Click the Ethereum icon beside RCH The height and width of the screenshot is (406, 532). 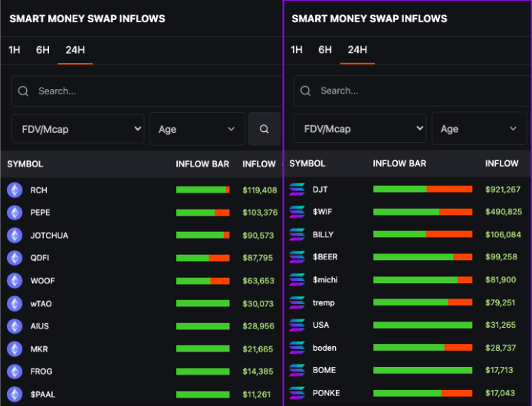[x=15, y=190]
